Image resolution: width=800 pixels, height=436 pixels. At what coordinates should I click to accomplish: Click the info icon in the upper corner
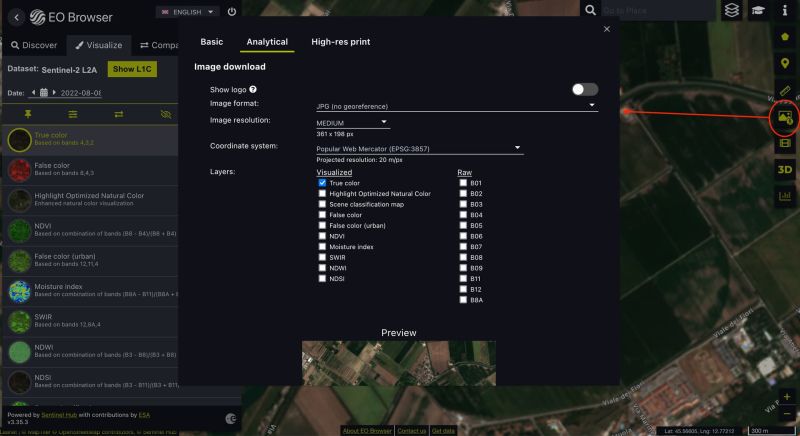(x=785, y=10)
